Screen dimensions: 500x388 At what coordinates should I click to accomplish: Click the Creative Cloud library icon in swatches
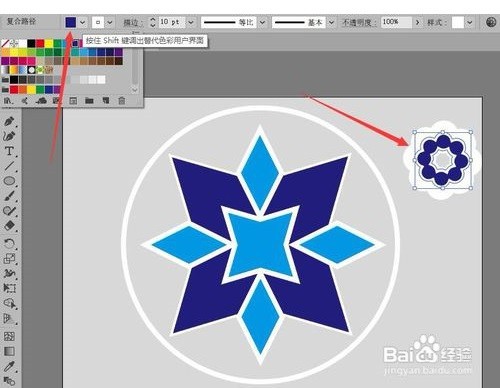[x=41, y=100]
